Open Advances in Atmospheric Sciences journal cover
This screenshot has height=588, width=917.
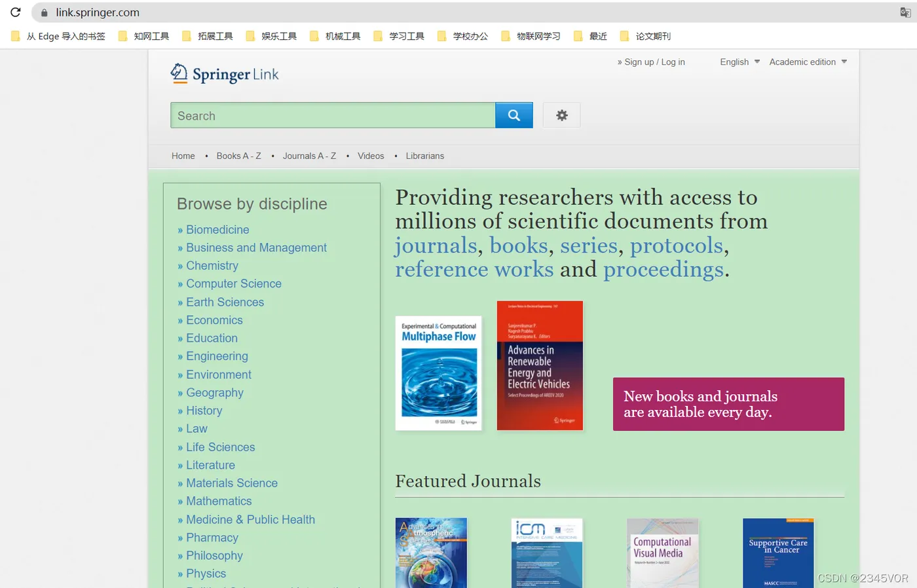pos(432,553)
